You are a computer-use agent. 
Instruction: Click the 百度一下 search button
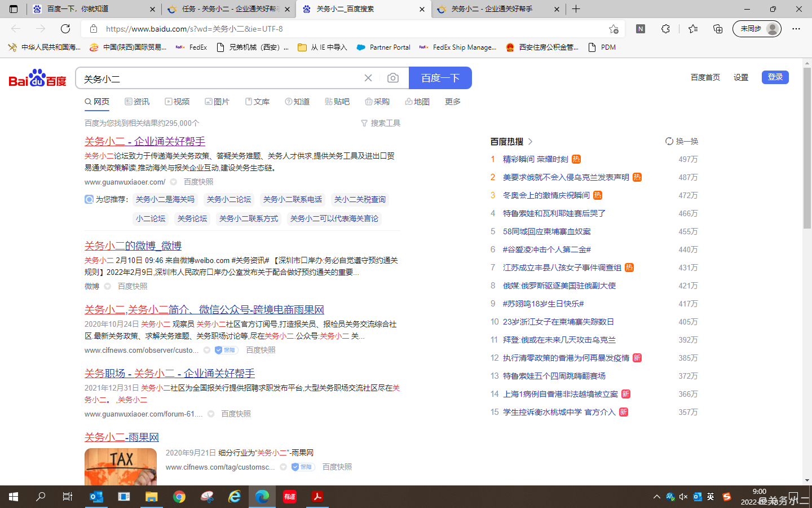(440, 78)
